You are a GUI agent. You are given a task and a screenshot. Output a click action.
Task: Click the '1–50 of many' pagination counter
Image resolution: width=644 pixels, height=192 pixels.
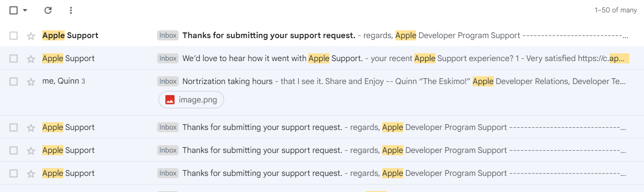[x=616, y=10]
